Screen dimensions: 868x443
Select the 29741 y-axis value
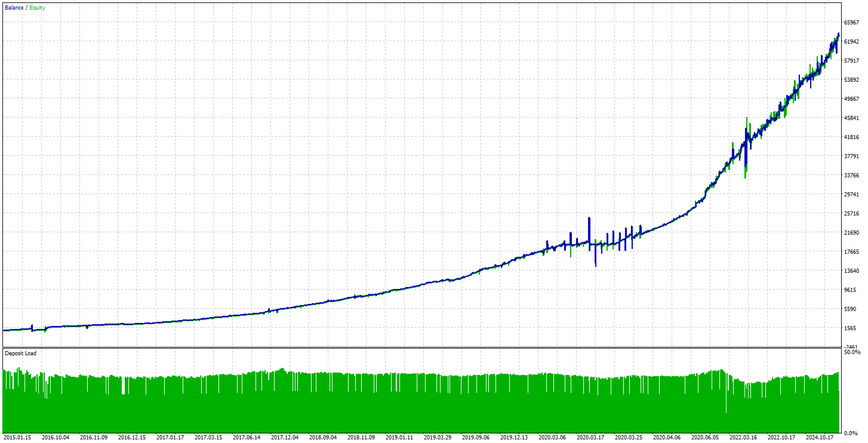coord(851,194)
